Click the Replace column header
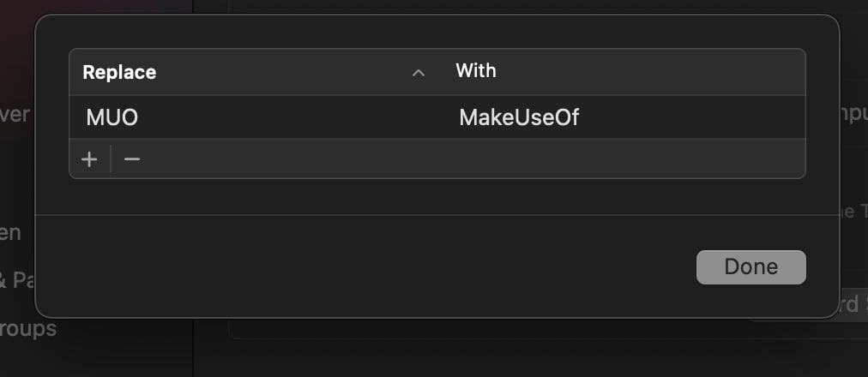Viewport: 868px width, 377px height. click(119, 72)
